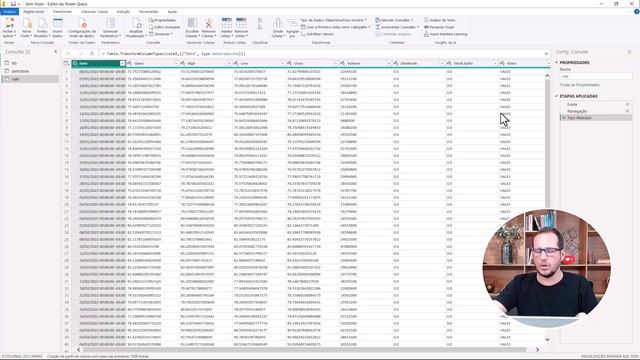Open query Propriedades in the ribbon
The height and width of the screenshot is (360, 640).
pyautogui.click(x=162, y=20)
